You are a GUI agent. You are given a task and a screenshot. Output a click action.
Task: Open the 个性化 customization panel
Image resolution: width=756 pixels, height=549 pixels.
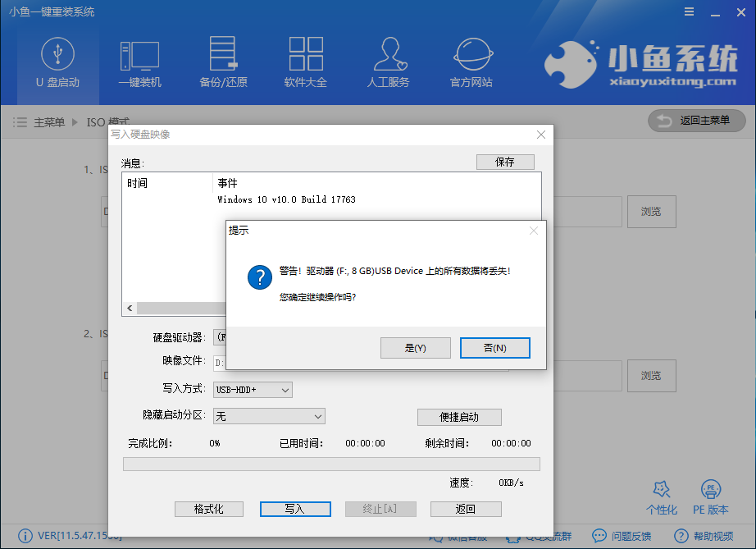(662, 496)
